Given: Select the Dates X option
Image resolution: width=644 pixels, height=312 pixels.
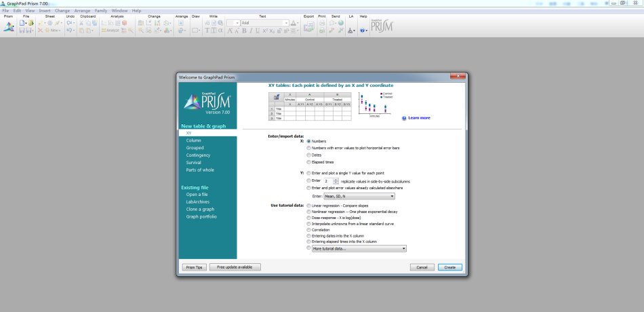Looking at the screenshot, I should tap(309, 155).
